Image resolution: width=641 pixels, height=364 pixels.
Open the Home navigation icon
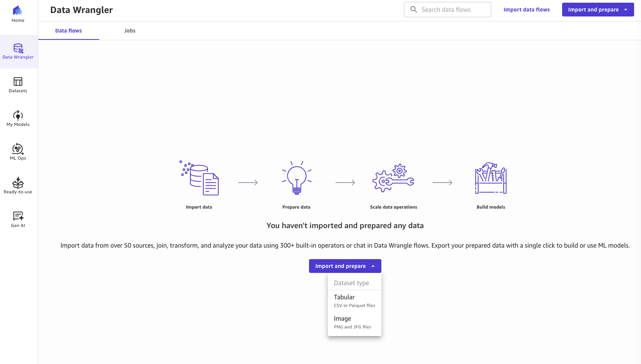[x=18, y=12]
